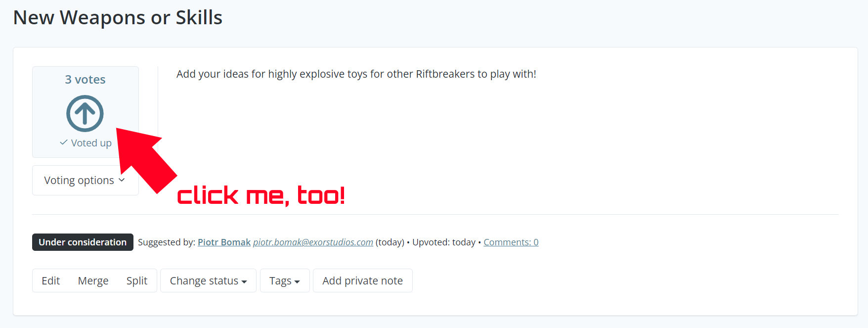Open the Comments: 0 link
Screen dimensions: 868x328
511,242
